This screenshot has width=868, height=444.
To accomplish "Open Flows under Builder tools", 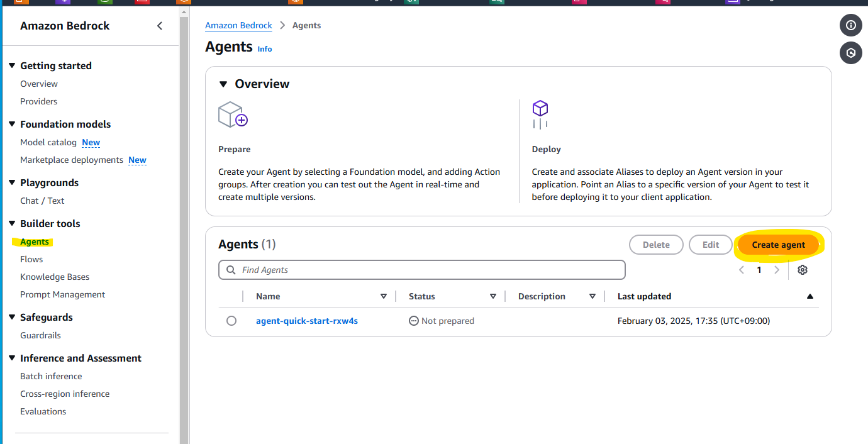I will click(x=31, y=258).
